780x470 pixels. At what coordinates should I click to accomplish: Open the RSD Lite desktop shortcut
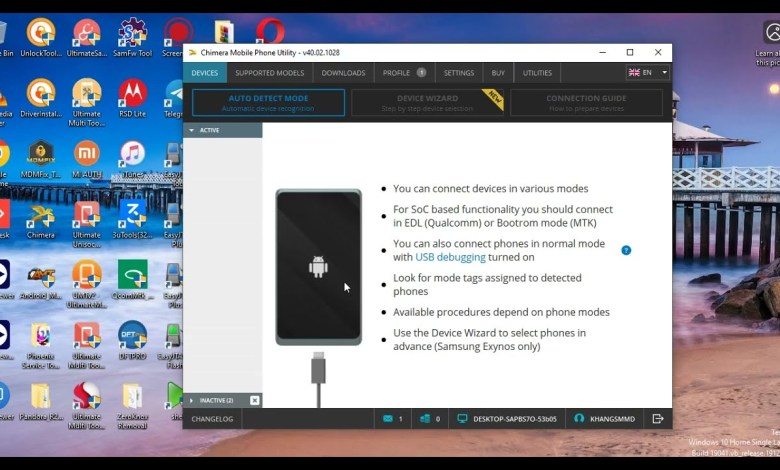(x=132, y=98)
